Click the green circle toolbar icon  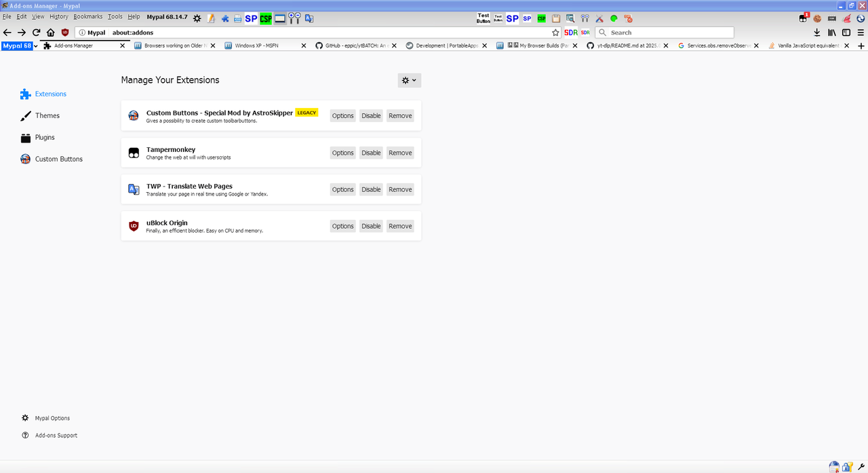614,18
